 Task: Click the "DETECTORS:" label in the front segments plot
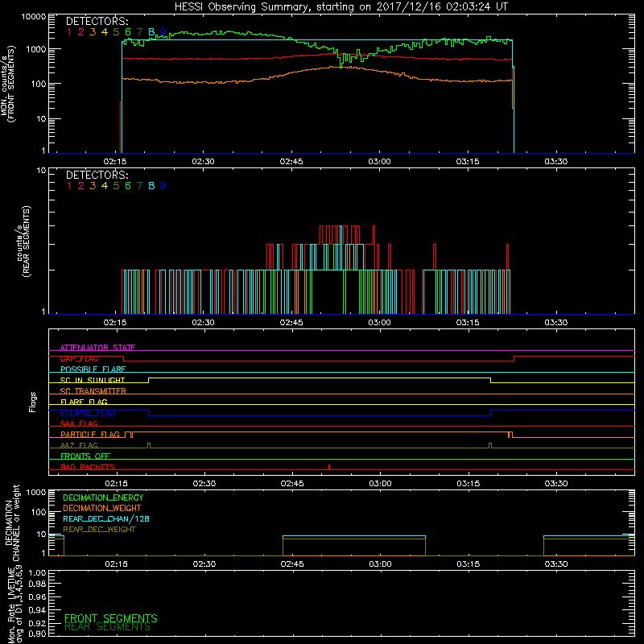(x=97, y=22)
